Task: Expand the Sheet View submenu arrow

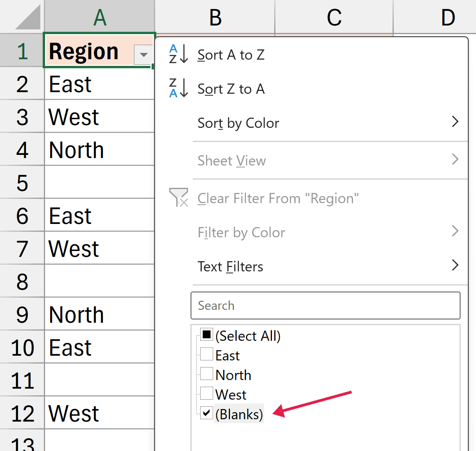Action: [x=455, y=159]
